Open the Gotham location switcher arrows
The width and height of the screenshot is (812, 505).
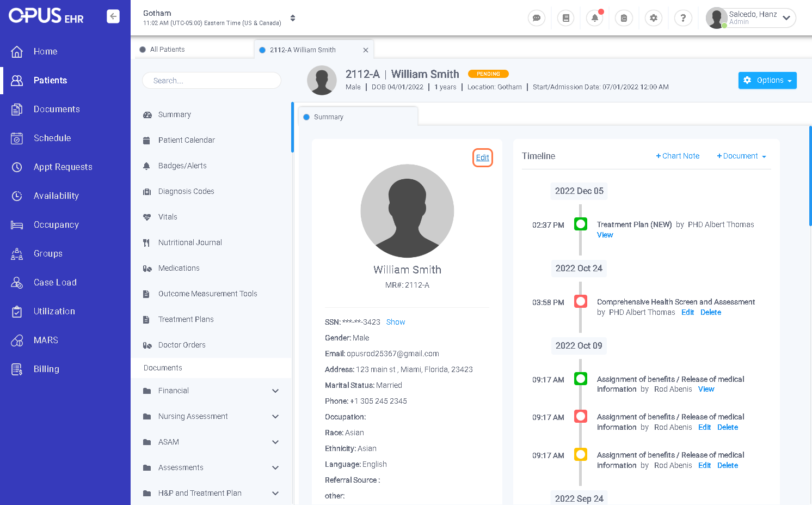point(293,18)
